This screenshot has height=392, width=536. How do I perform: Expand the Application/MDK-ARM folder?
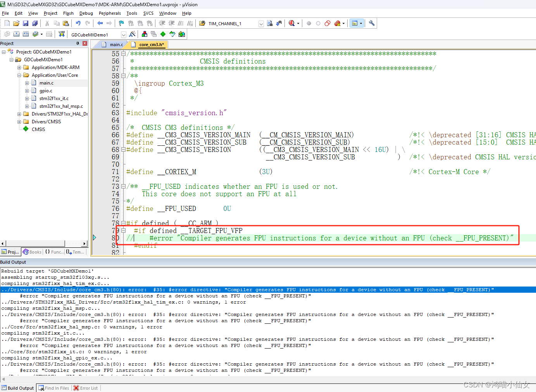pyautogui.click(x=19, y=67)
